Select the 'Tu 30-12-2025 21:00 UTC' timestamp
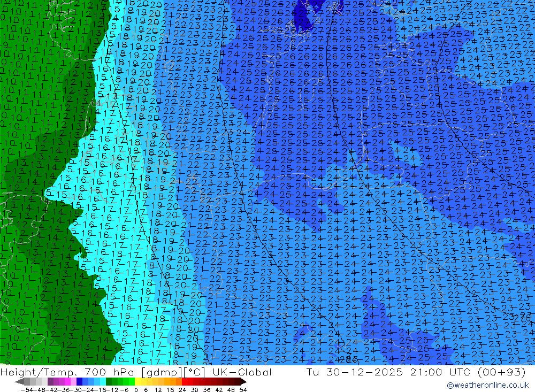 [388, 372]
